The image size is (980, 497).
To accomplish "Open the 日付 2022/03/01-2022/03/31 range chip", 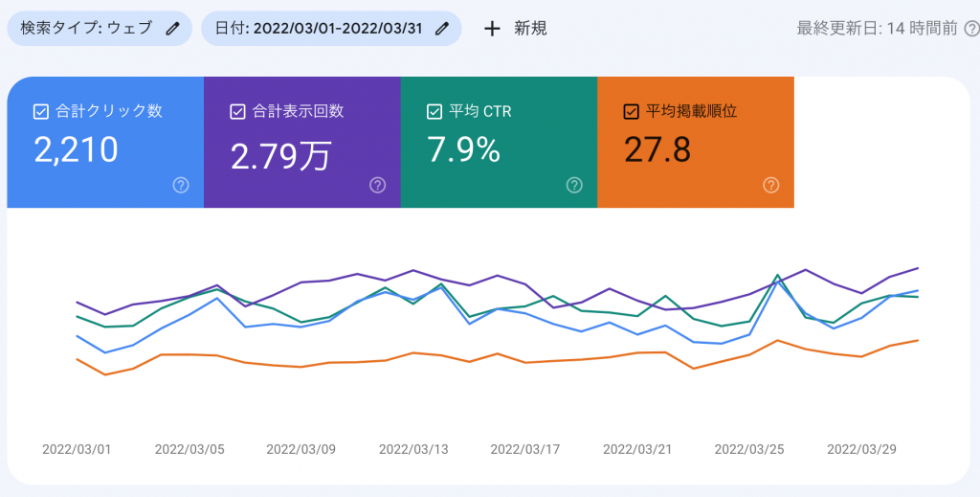I will 321,29.
